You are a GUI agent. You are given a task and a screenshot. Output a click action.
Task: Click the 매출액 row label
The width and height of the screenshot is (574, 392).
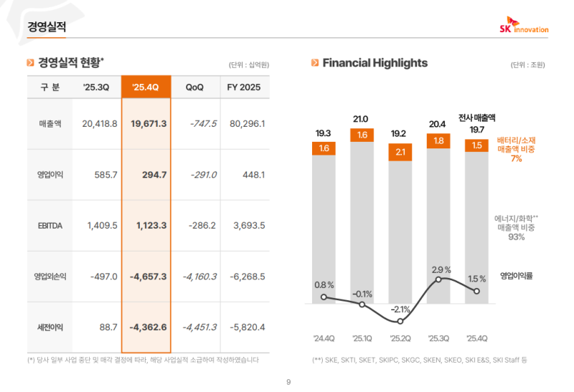click(50, 123)
